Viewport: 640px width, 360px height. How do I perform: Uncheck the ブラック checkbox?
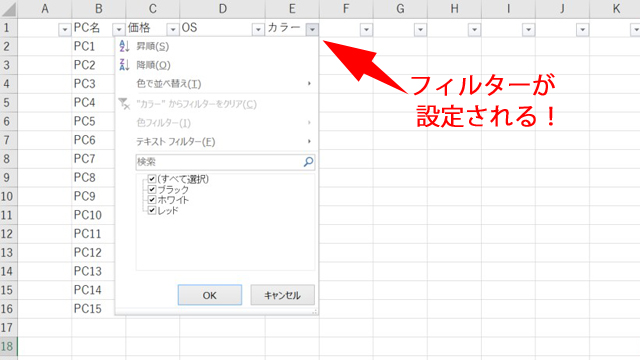tap(152, 189)
